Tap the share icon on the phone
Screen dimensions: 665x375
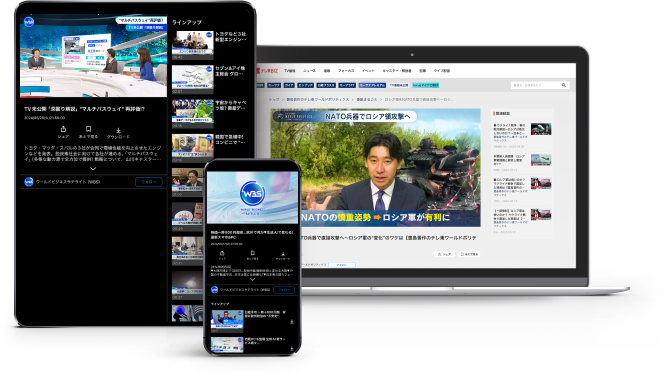tap(222, 253)
